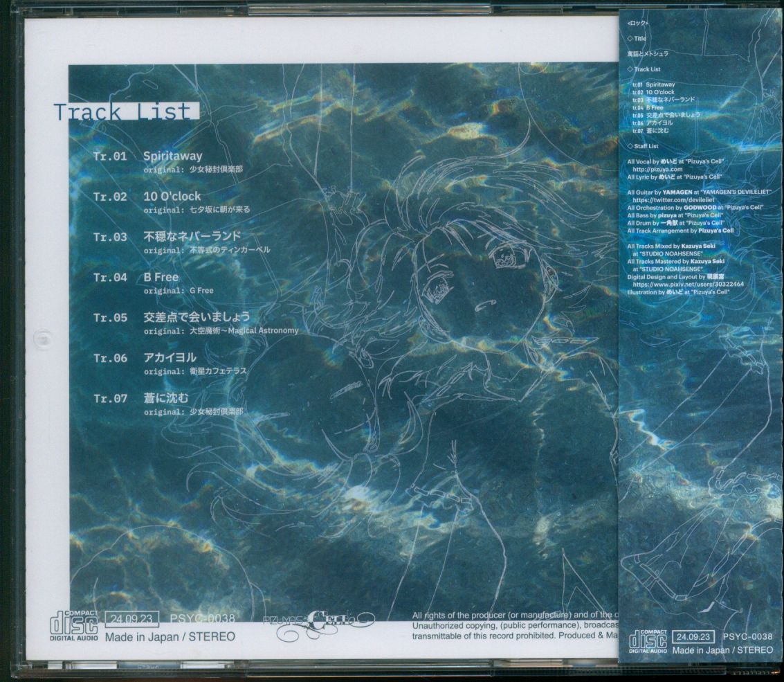
Task: Select the "Tr.02" track number label
Action: click(110, 197)
